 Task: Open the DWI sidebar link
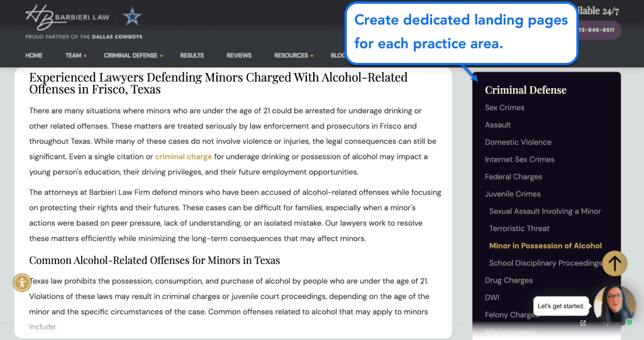click(492, 298)
